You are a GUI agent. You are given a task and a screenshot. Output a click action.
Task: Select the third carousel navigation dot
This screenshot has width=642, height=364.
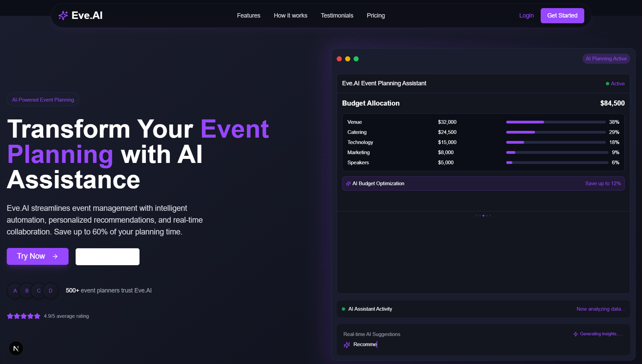[x=483, y=215]
